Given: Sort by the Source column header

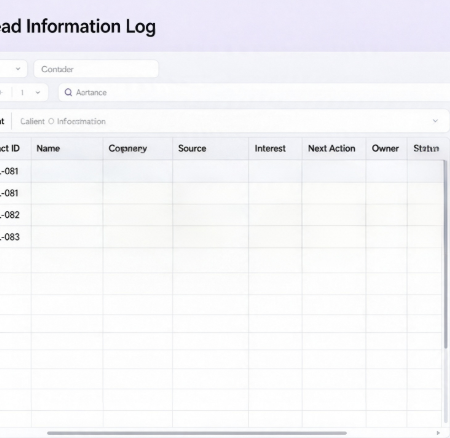Looking at the screenshot, I should coord(192,148).
